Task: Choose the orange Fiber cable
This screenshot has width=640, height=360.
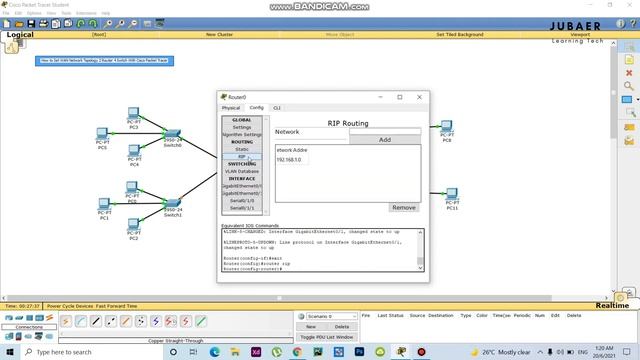Action: tap(126, 321)
